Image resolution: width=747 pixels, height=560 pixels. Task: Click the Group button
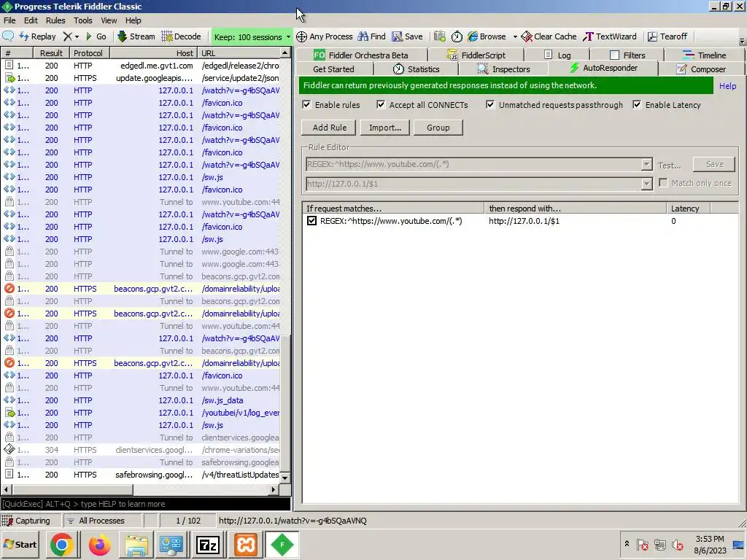[438, 128]
